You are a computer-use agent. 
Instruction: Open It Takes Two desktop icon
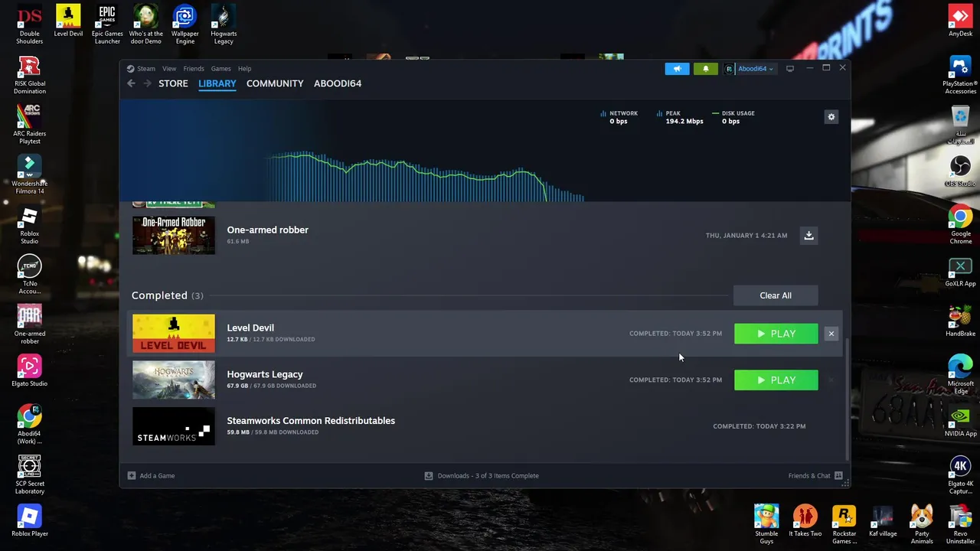tap(805, 521)
